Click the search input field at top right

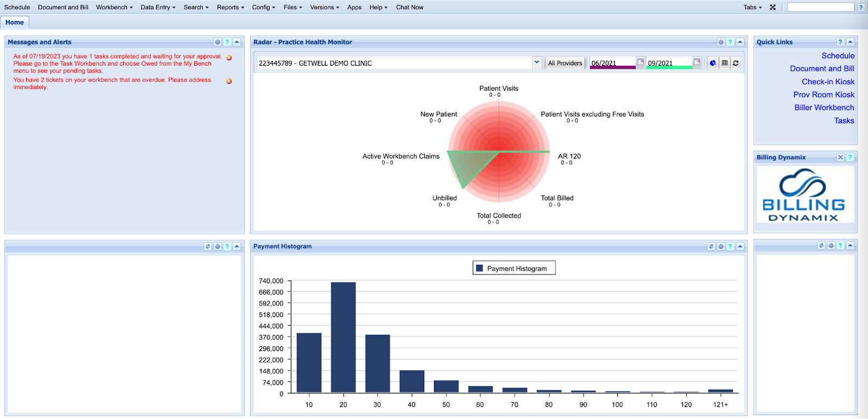click(x=820, y=7)
